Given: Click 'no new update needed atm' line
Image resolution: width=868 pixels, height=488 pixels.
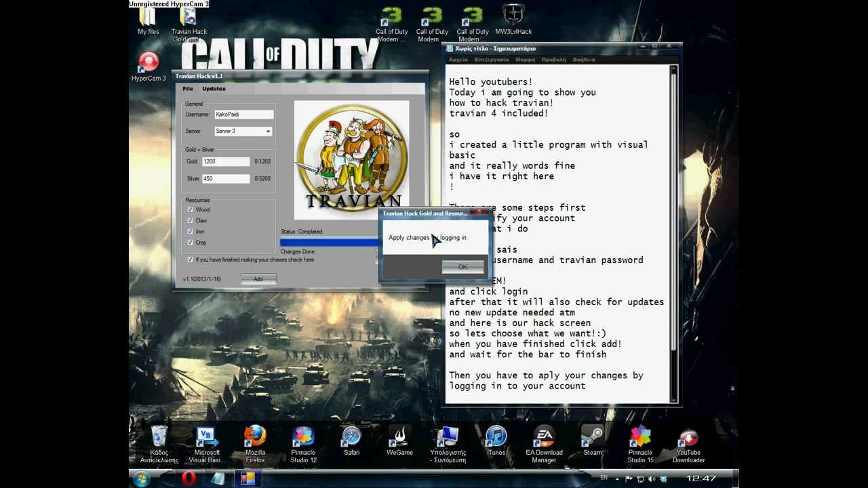Looking at the screenshot, I should (512, 312).
